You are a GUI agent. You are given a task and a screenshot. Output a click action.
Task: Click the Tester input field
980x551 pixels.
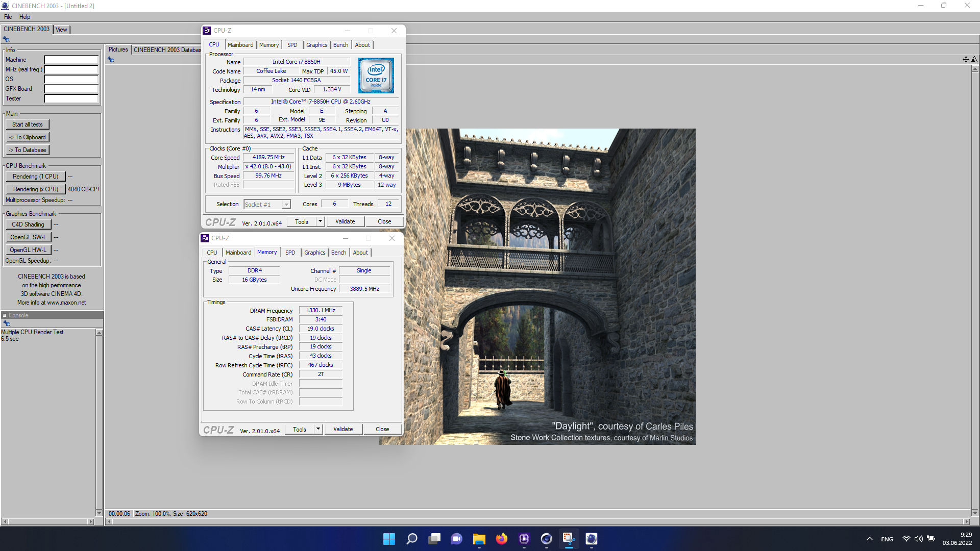pos(71,98)
